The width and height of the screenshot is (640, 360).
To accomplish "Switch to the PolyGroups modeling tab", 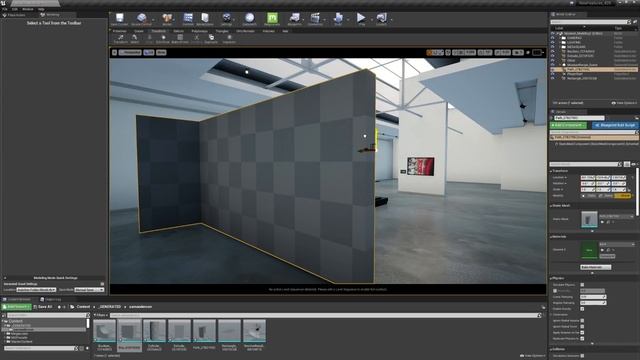I will point(200,31).
